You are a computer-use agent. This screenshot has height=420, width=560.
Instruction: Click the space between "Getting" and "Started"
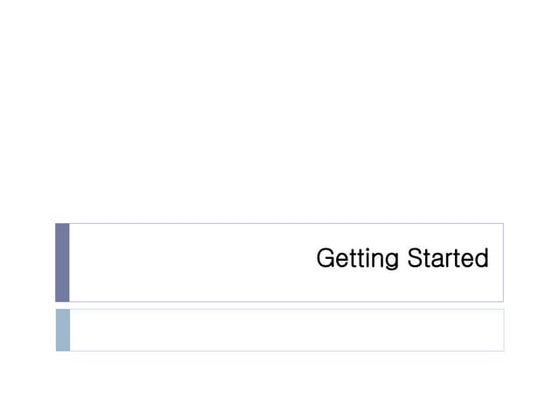403,258
